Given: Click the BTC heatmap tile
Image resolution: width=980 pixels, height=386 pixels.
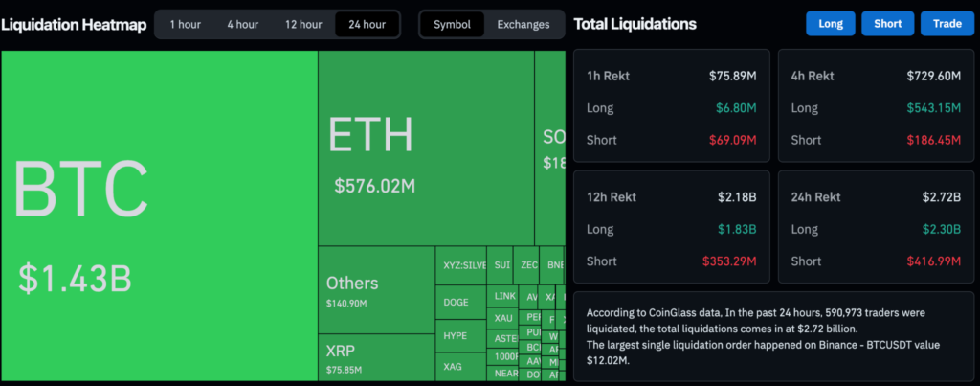Looking at the screenshot, I should click(x=159, y=216).
